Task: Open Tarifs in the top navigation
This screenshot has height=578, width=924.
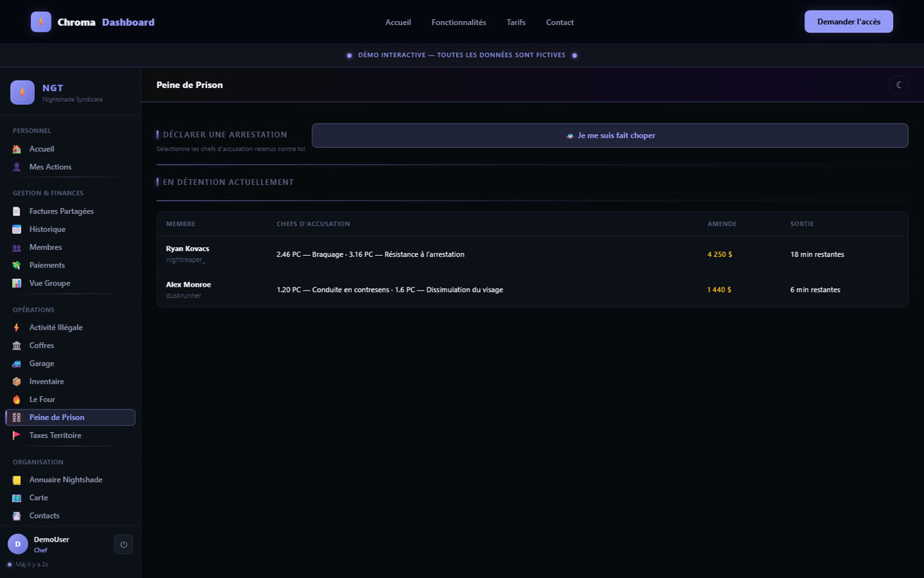Action: click(516, 22)
